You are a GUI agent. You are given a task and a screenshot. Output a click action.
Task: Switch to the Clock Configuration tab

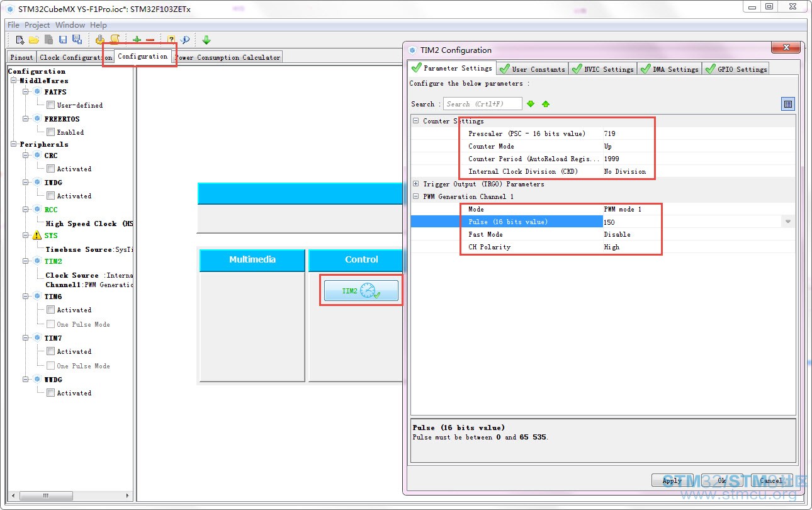point(75,57)
